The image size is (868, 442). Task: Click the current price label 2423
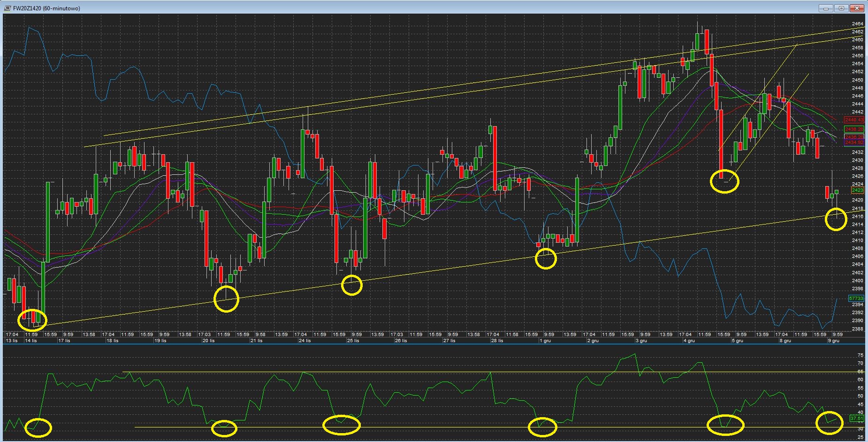[x=857, y=190]
